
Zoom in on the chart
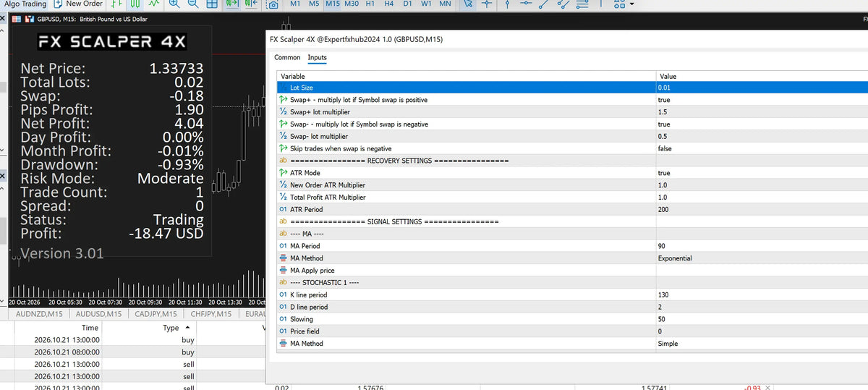click(x=174, y=4)
